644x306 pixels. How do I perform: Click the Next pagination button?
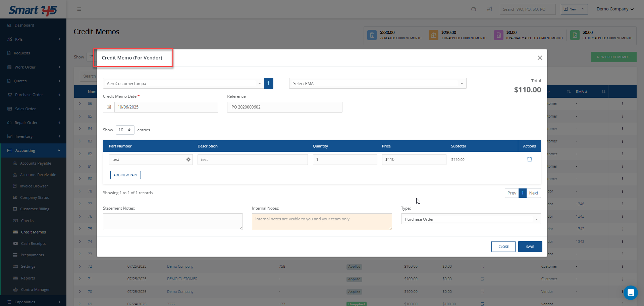coord(533,193)
